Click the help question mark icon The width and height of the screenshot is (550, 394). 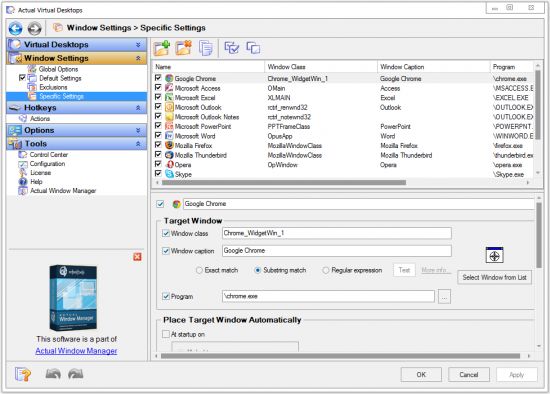click(x=23, y=374)
